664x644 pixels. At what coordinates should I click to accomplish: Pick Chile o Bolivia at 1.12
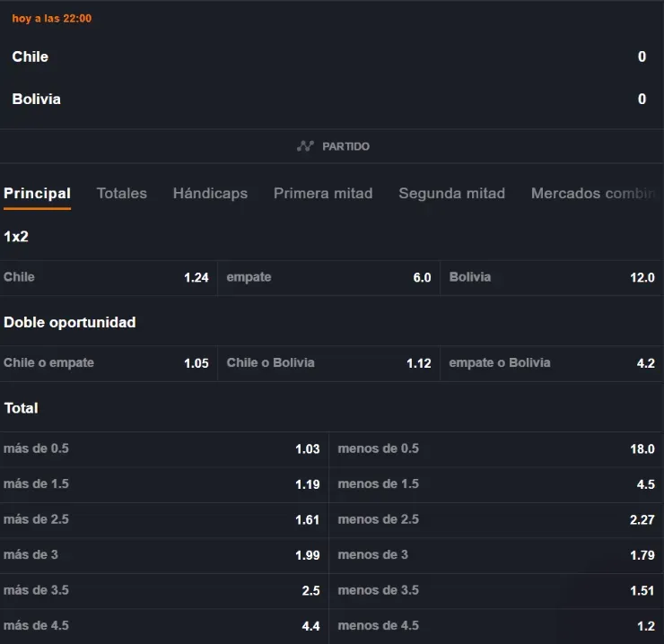328,363
